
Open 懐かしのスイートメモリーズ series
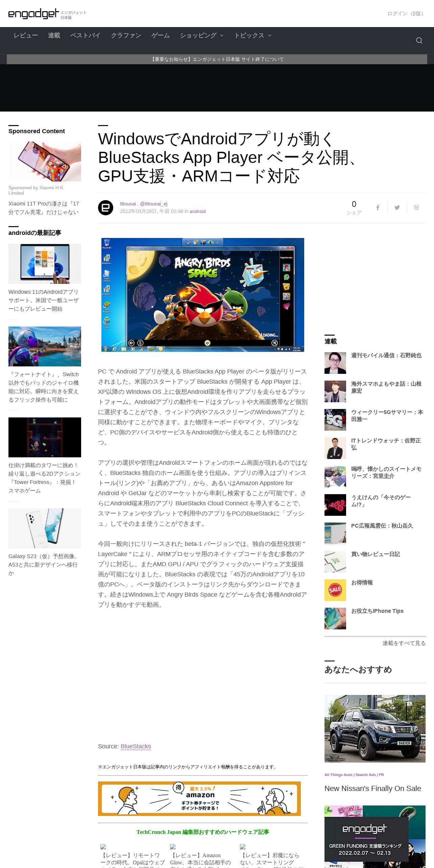(386, 473)
